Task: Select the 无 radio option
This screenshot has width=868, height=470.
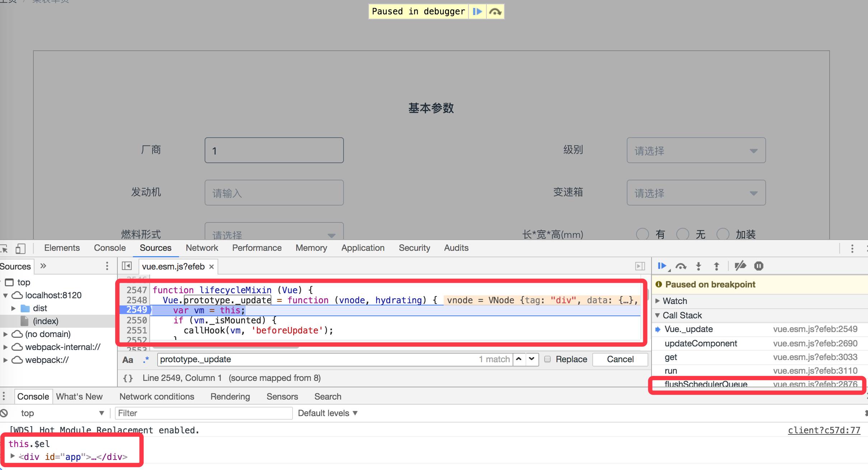Action: click(682, 234)
